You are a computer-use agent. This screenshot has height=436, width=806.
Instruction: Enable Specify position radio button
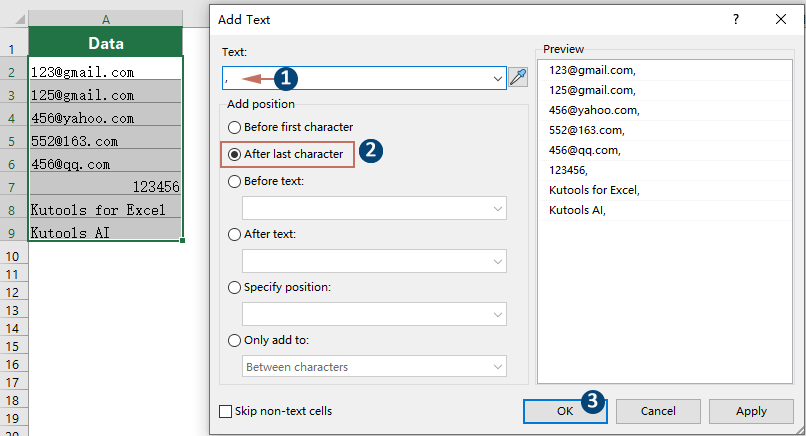click(235, 287)
